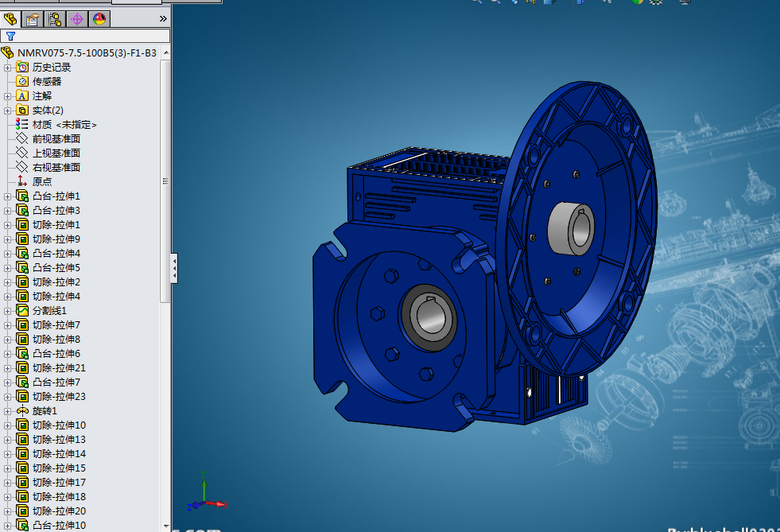Click the feature tree vertical scrollbar thumb

tap(165, 181)
